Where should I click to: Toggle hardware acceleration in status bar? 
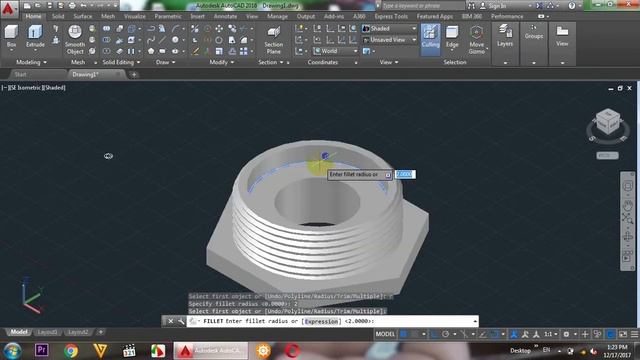pyautogui.click(x=611, y=334)
